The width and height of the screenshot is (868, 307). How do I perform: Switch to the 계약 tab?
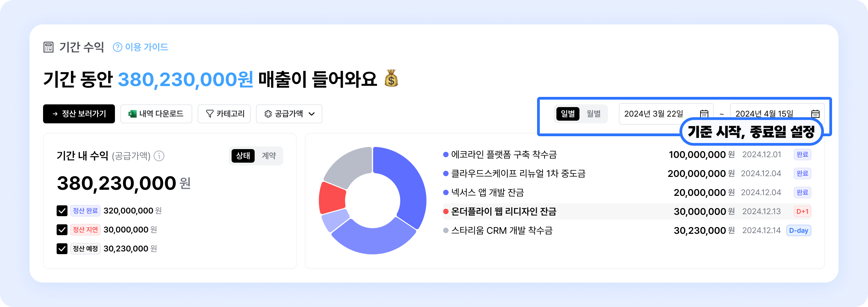pyautogui.click(x=269, y=156)
